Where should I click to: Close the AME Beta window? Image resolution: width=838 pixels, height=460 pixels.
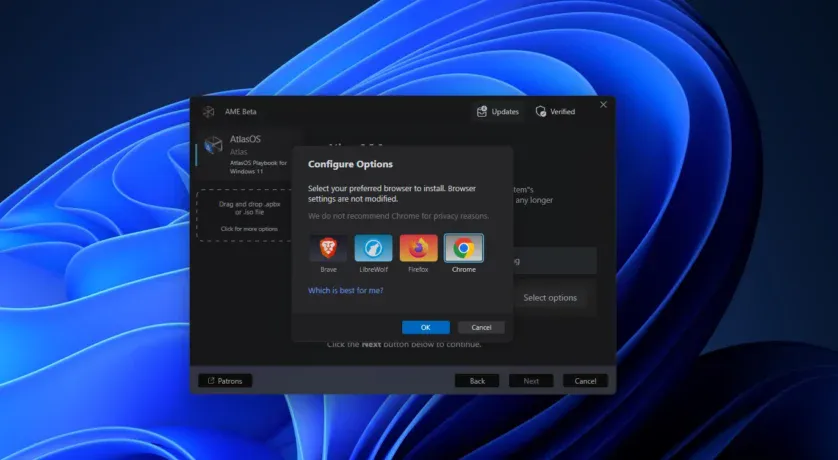603,104
